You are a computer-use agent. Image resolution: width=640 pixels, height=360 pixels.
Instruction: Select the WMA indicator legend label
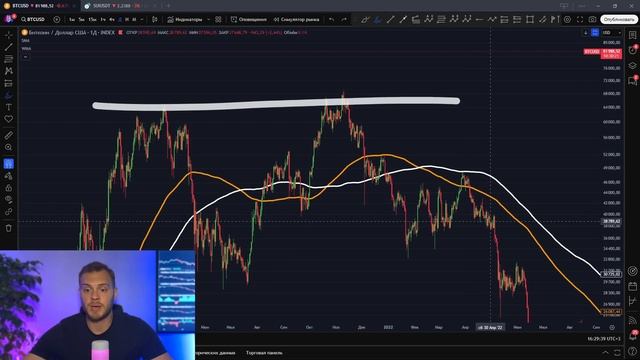(26, 49)
